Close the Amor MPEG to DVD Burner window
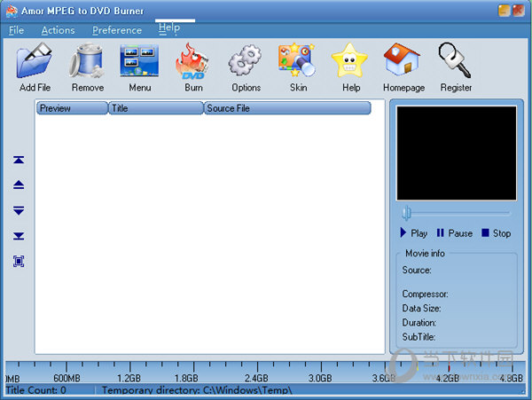This screenshot has height=400, width=532. pyautogui.click(x=519, y=11)
